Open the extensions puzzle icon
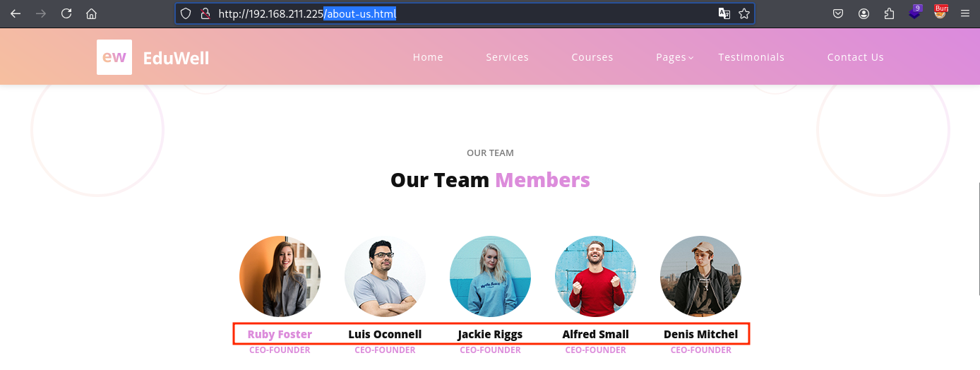 (x=890, y=13)
